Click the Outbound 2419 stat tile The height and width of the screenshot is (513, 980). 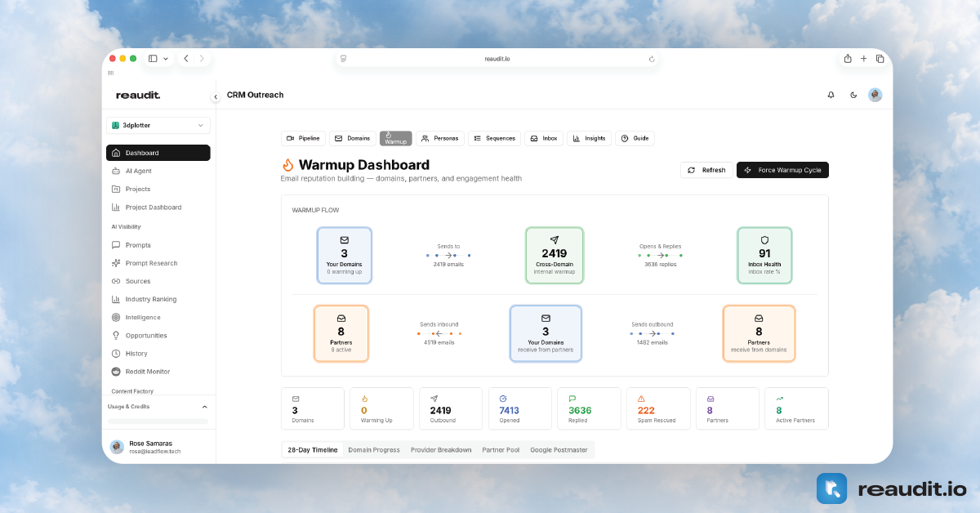point(451,408)
